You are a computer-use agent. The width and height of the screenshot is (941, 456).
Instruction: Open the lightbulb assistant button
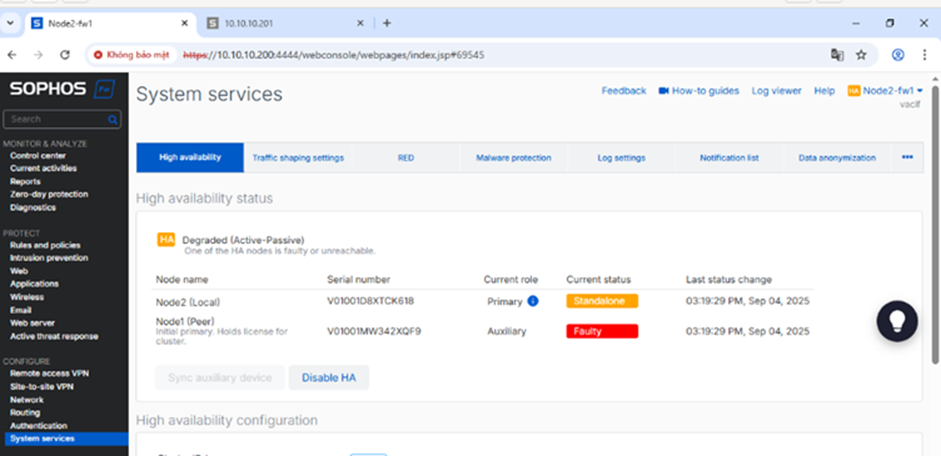point(897,322)
